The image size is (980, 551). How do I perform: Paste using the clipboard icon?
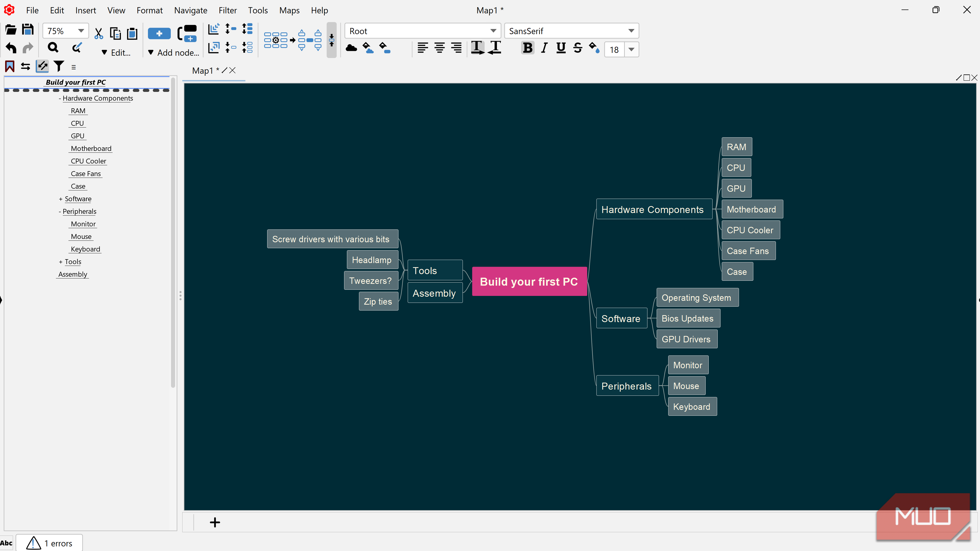[132, 34]
